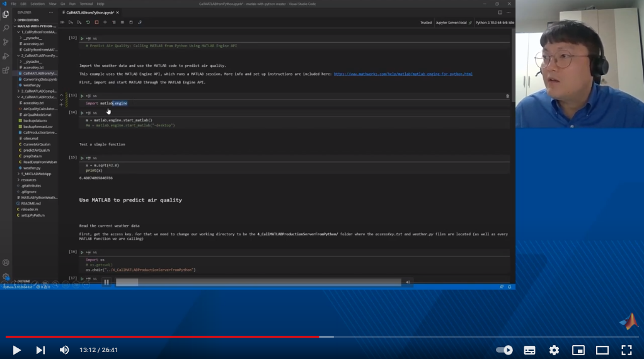Skip to the next YouTube video
Viewport: 644px width, 359px height.
coord(40,350)
